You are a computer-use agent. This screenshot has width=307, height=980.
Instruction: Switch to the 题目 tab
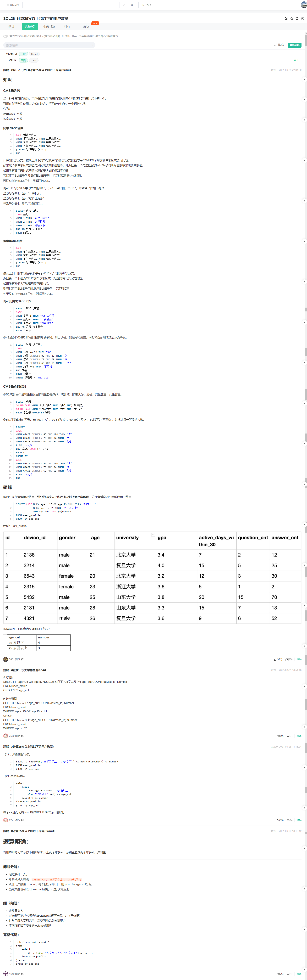point(11,27)
